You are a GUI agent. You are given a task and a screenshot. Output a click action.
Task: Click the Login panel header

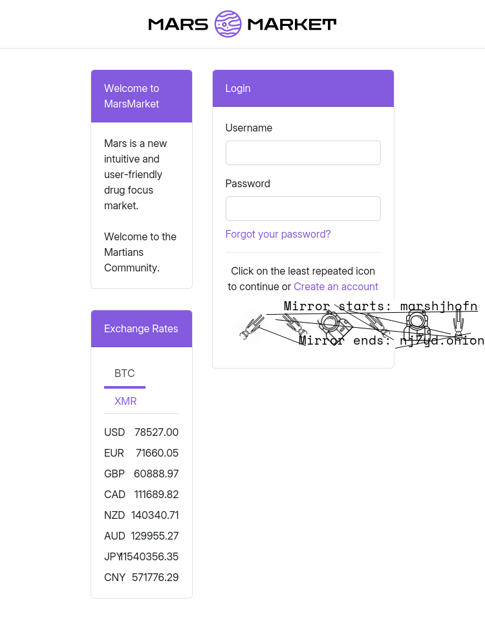303,89
